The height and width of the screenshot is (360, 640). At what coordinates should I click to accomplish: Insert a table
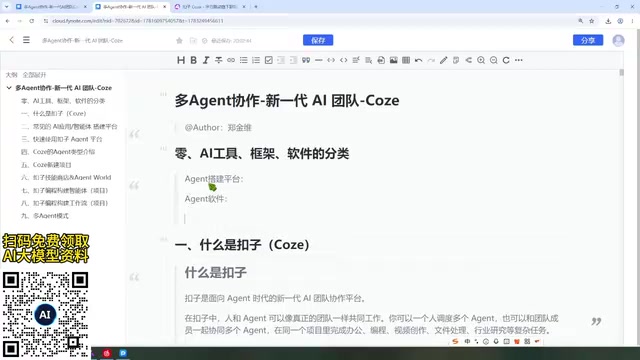tap(406, 60)
